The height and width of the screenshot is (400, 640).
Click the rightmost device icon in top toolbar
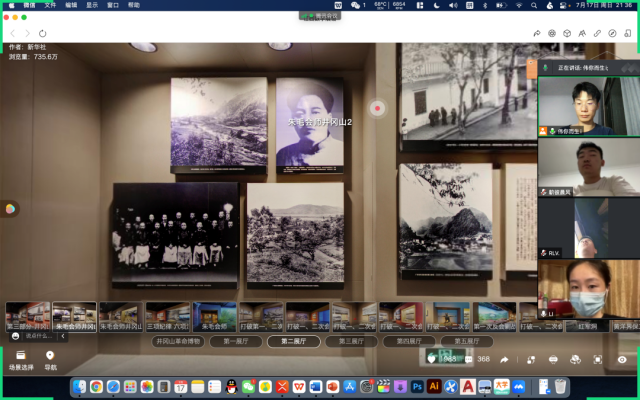[628, 33]
